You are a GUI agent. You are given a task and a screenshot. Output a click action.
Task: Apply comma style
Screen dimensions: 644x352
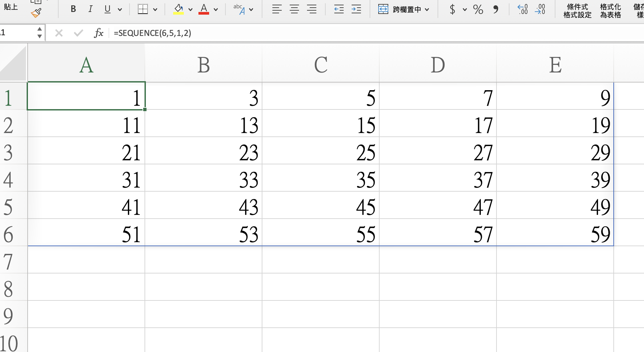pyautogui.click(x=495, y=9)
